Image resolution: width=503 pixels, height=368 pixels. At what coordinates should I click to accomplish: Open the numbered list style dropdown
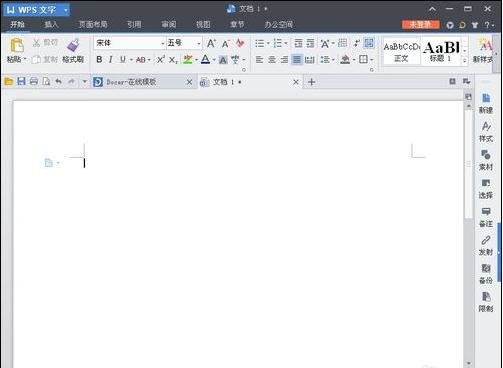point(286,43)
